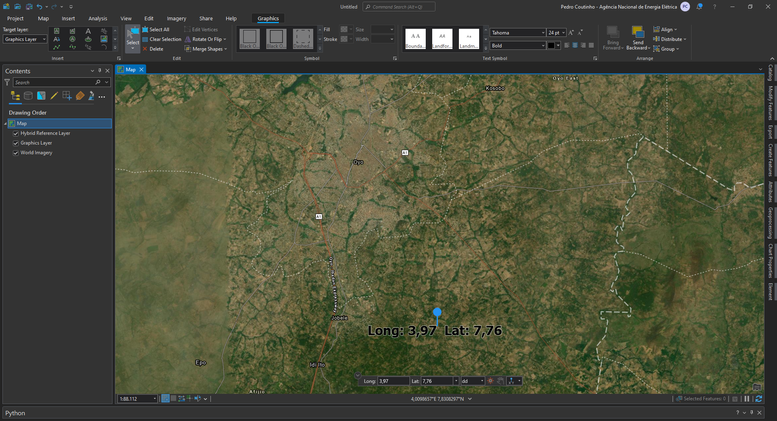This screenshot has width=777, height=421.
Task: Click the Merge Shapes button
Action: [206, 49]
